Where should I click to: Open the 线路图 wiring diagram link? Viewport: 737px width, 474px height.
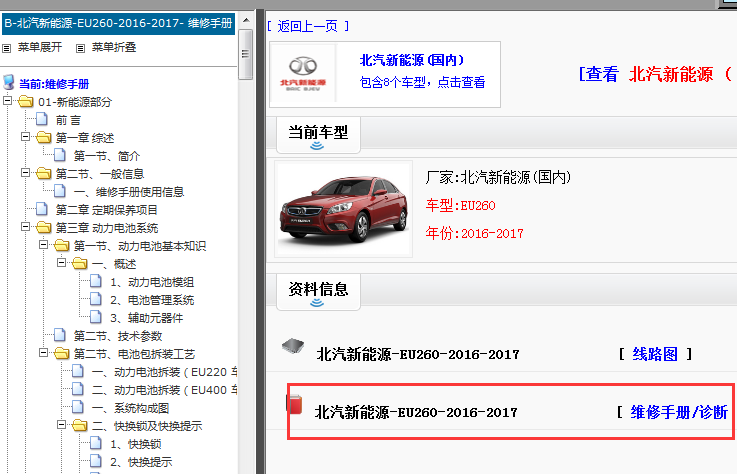[x=655, y=354]
